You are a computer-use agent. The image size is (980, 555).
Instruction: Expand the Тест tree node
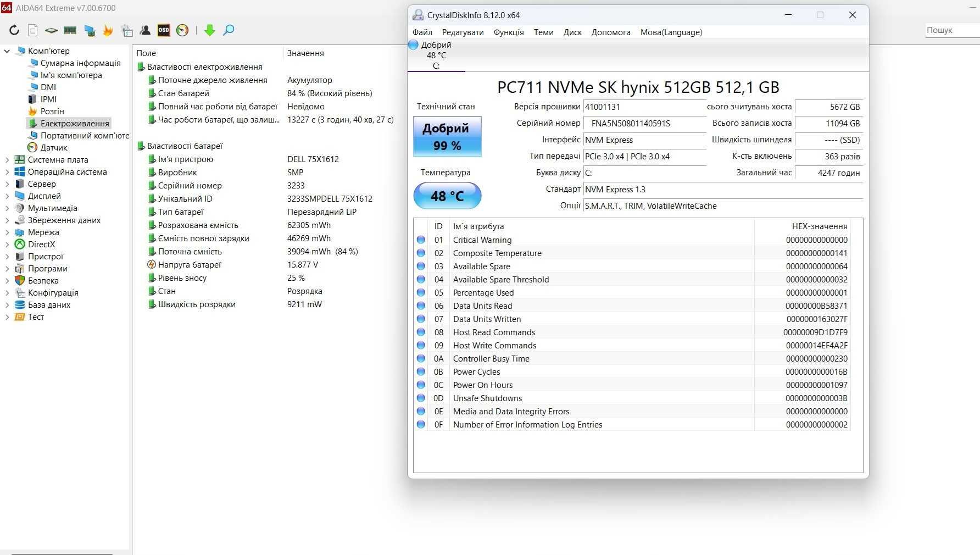[7, 317]
